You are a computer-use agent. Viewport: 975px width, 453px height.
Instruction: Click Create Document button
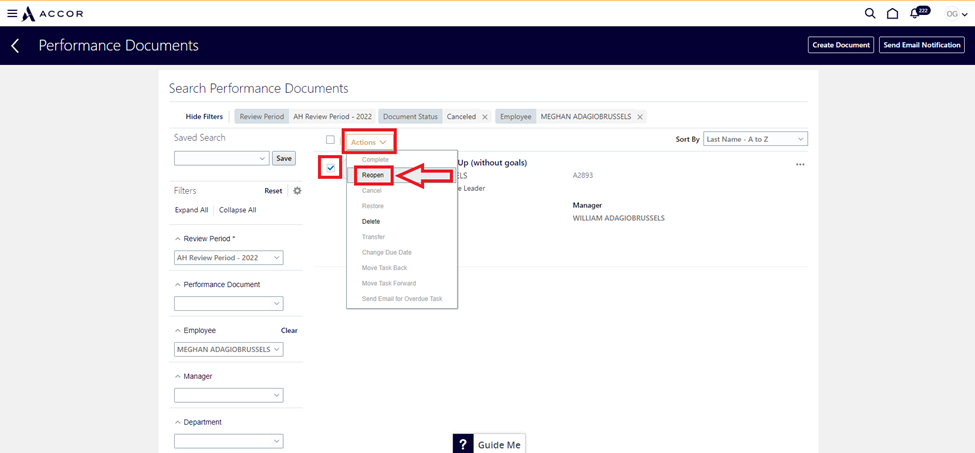[841, 45]
